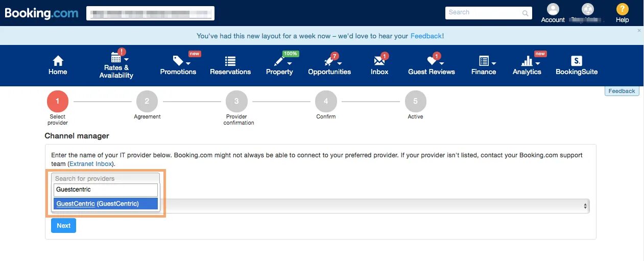Go to step 3 Provider confirmation
The image size is (644, 261).
coord(236,101)
